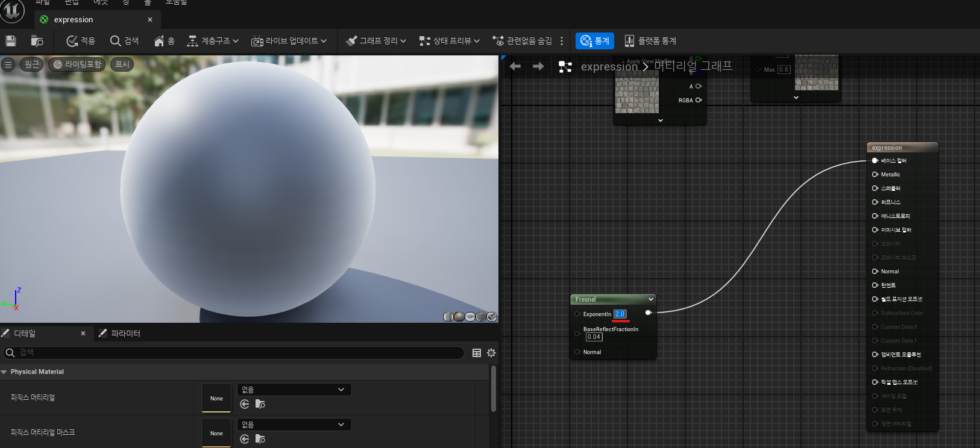Close the 디테일 (Details) tab
The height and width of the screenshot is (448, 980).
(x=83, y=333)
